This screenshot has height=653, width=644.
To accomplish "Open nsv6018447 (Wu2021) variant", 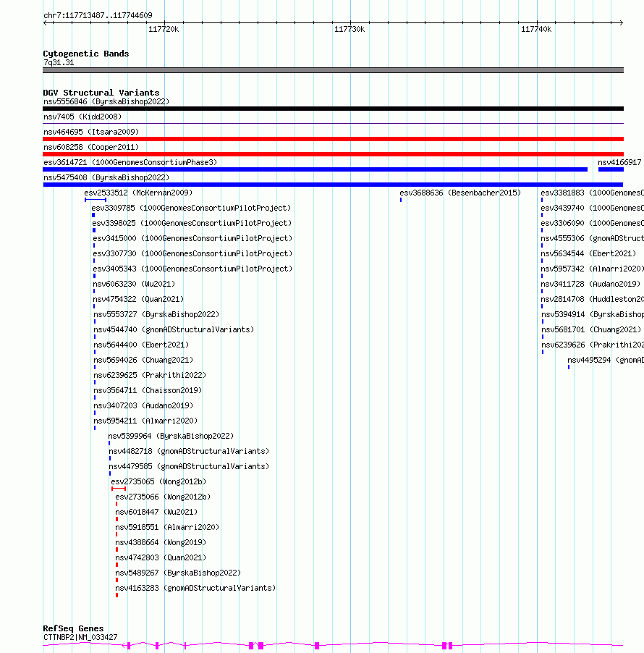I will [x=156, y=512].
